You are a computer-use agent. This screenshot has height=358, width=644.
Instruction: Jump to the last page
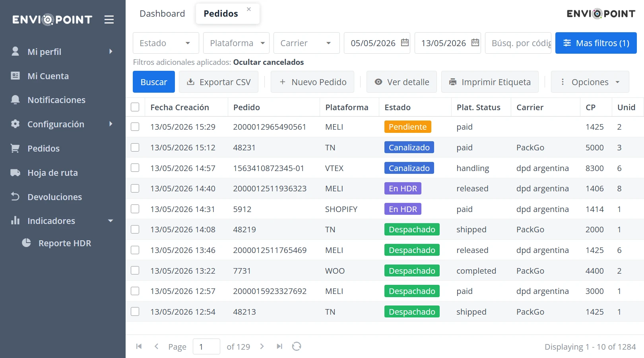click(279, 346)
